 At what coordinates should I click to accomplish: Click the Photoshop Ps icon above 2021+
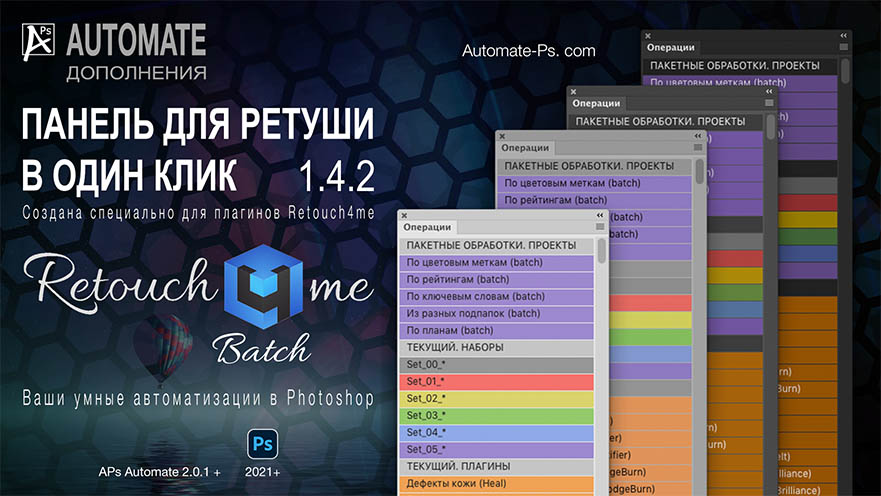click(x=262, y=444)
